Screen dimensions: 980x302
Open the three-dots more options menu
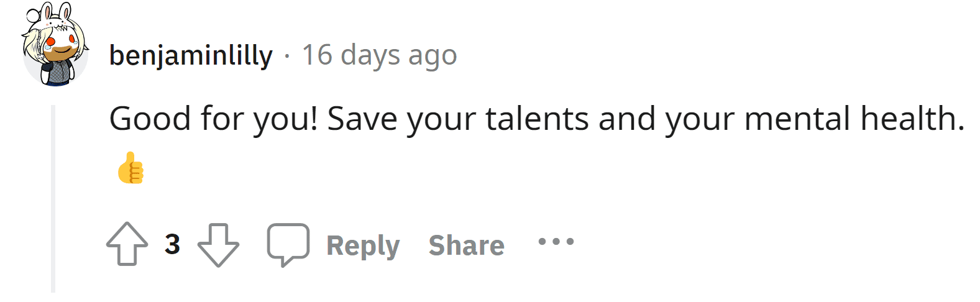556,242
